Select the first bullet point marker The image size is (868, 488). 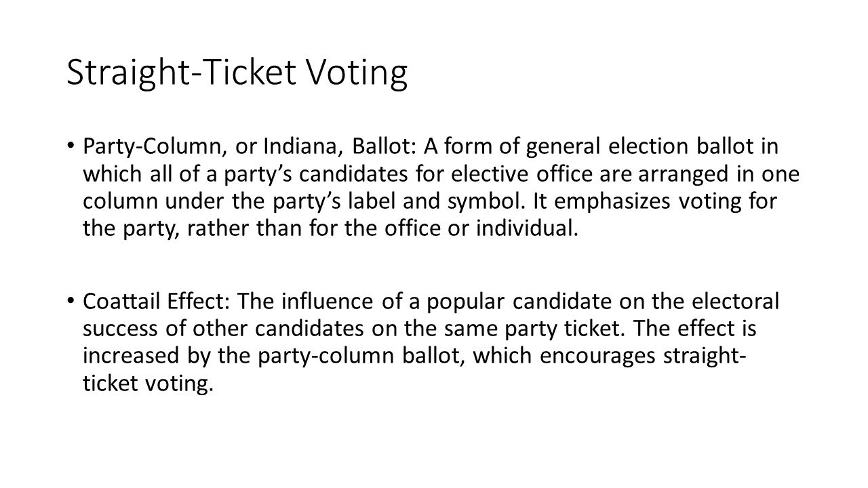click(71, 146)
